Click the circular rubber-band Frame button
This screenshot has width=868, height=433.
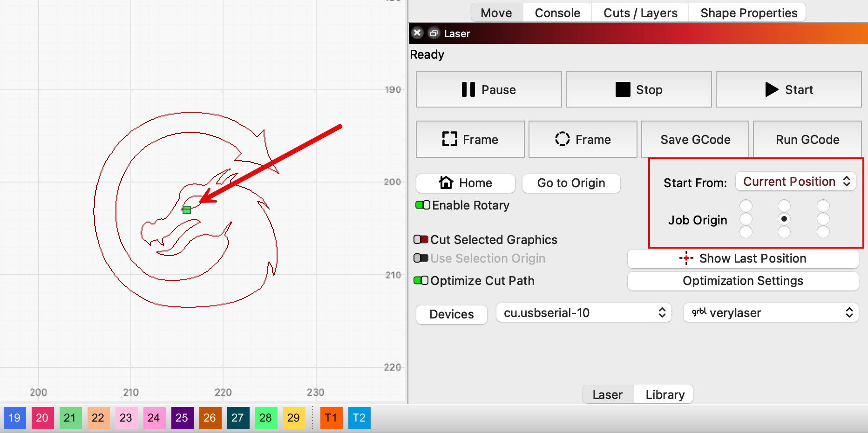click(583, 139)
